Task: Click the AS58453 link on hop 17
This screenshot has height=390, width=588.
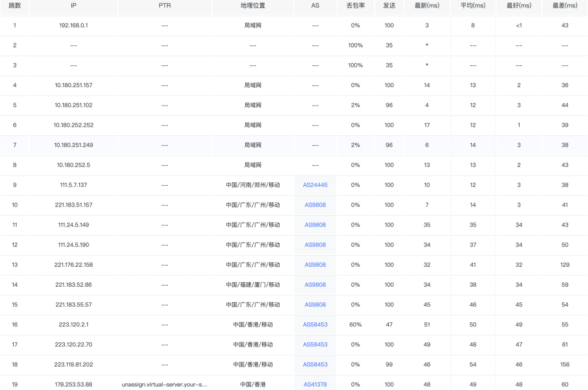Action: click(x=314, y=344)
